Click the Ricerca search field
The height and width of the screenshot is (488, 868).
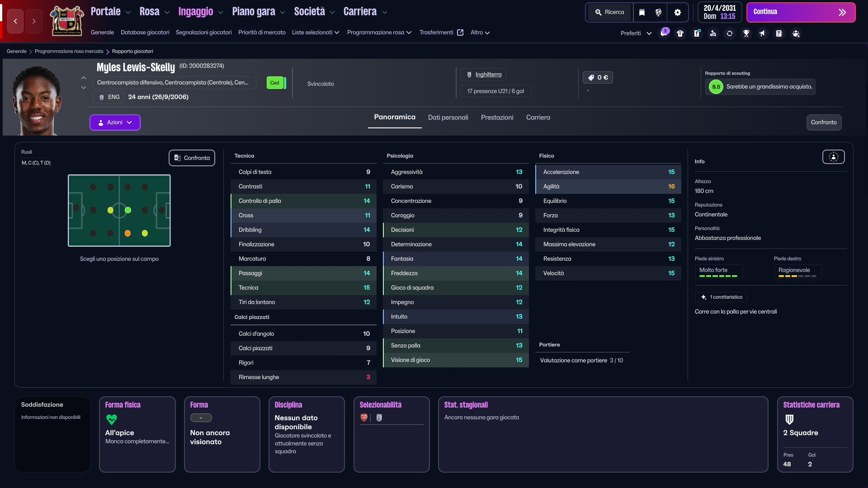click(x=609, y=12)
